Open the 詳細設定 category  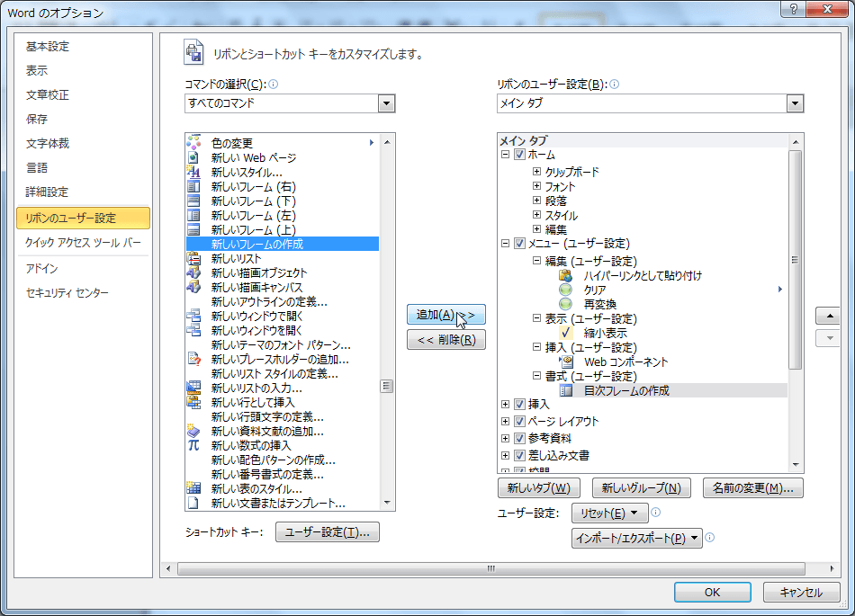(47, 192)
